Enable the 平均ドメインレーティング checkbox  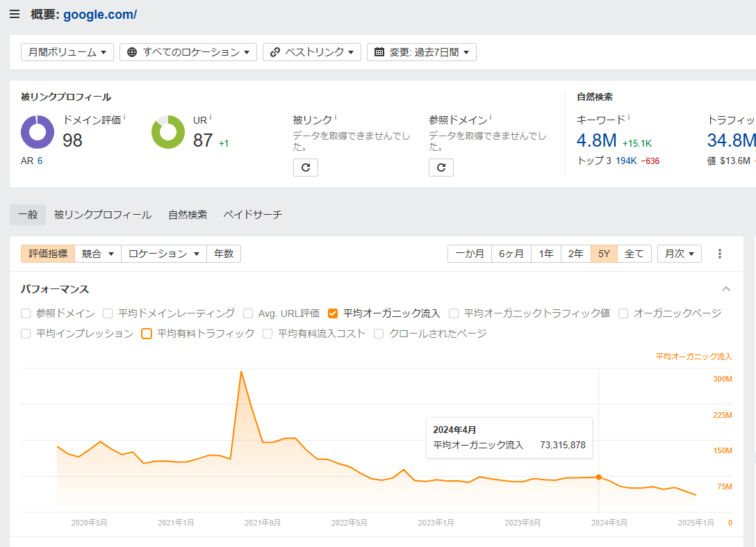pyautogui.click(x=108, y=313)
